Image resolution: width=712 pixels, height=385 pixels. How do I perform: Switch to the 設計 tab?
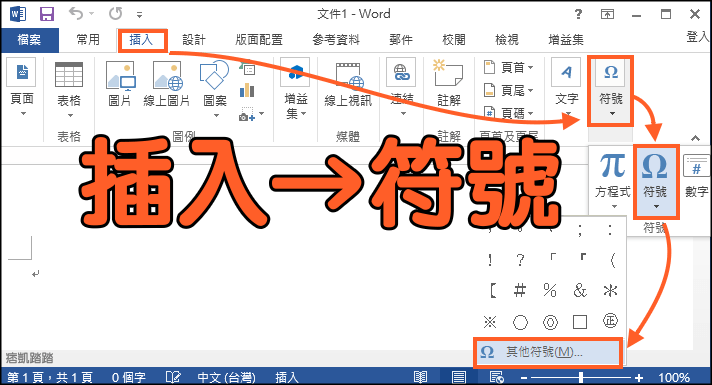pyautogui.click(x=194, y=40)
